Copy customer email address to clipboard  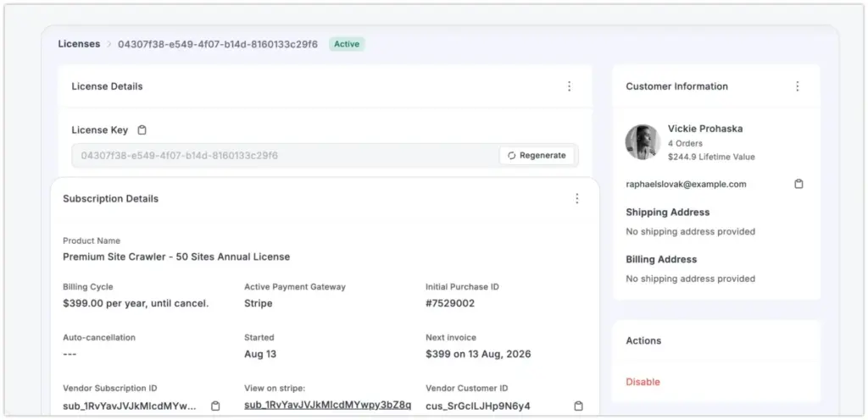click(x=798, y=184)
